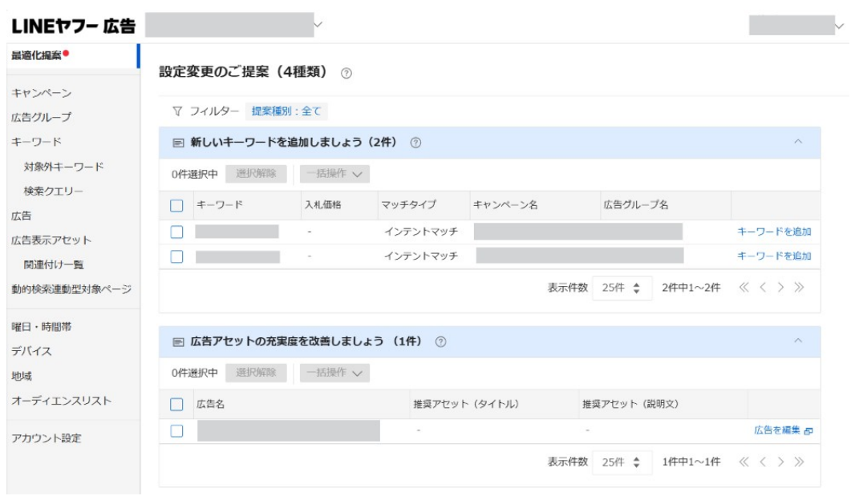Check the second インテントマッチ keyword row
Screen dimensions: 855x504
pos(176,256)
